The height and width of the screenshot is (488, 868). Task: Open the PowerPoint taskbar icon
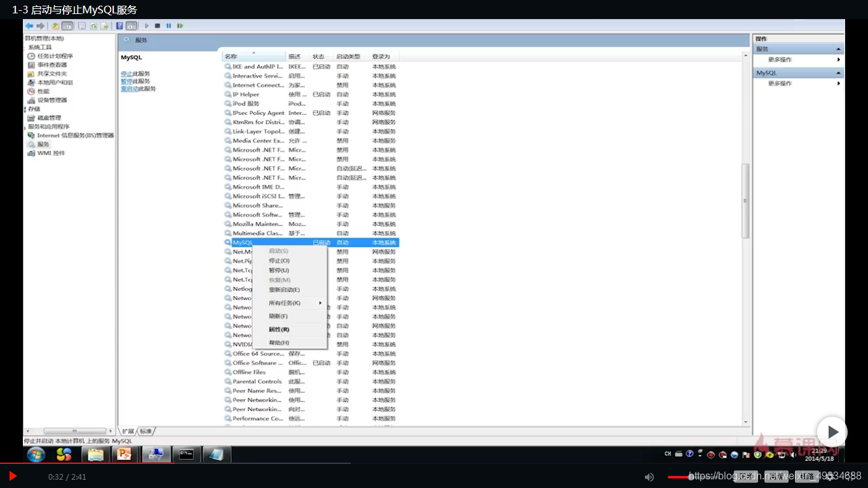click(x=125, y=454)
